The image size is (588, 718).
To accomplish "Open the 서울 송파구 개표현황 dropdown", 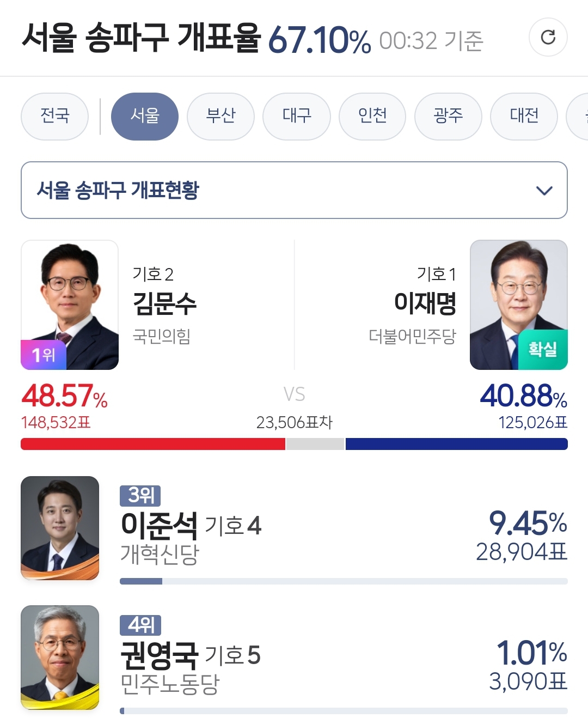I will click(294, 190).
